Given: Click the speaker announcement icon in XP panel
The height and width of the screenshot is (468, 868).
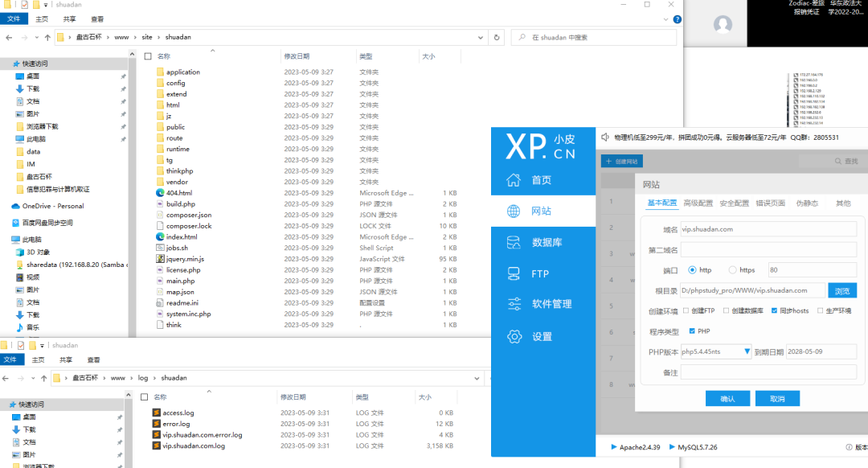Looking at the screenshot, I should (x=605, y=137).
